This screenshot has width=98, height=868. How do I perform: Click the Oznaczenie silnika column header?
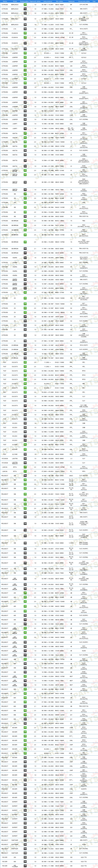[84, 1]
